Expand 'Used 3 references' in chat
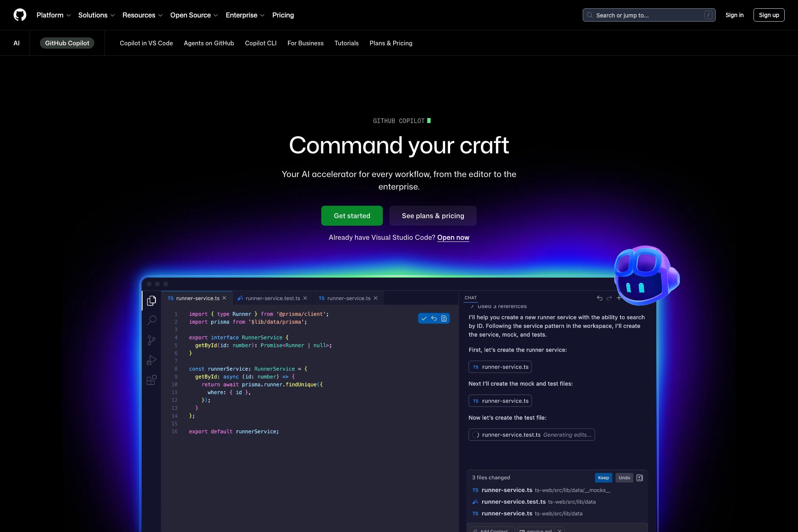 (x=499, y=306)
